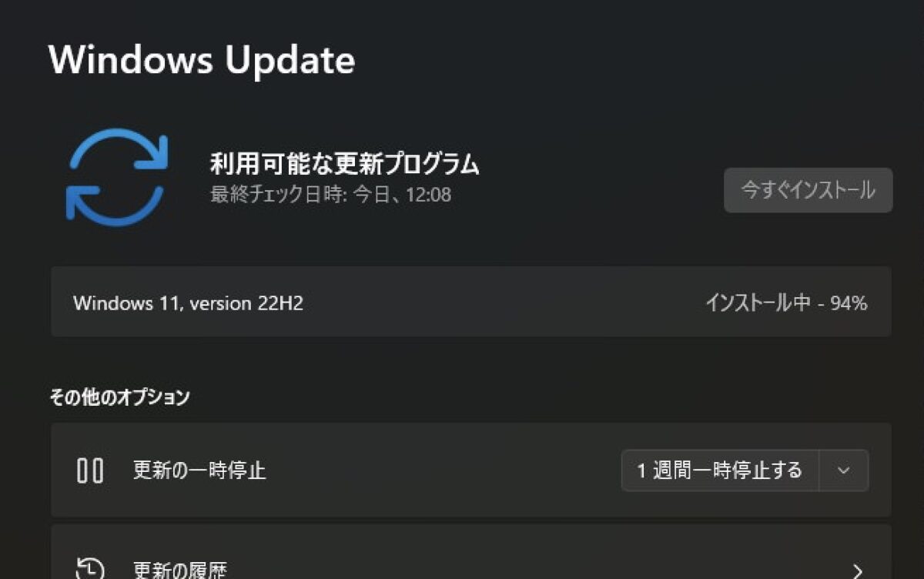Viewport: 924px width, 579px height.
Task: Click the 12:08 check time
Action: 428,194
